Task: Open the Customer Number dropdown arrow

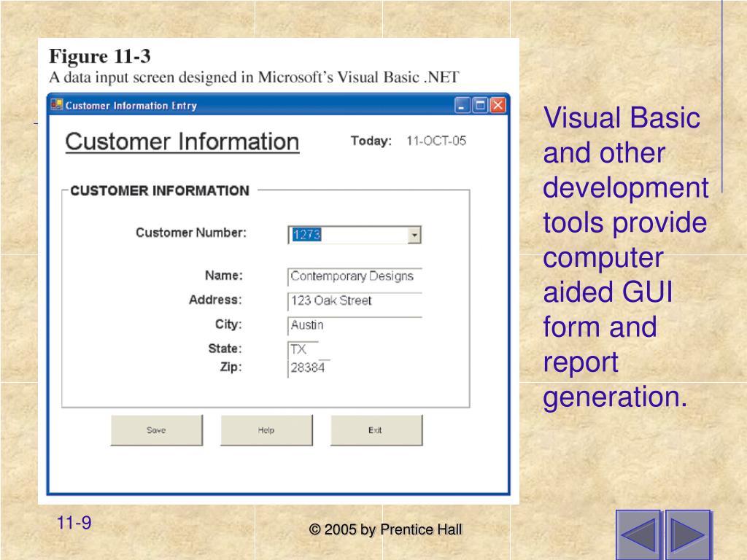Action: click(414, 235)
